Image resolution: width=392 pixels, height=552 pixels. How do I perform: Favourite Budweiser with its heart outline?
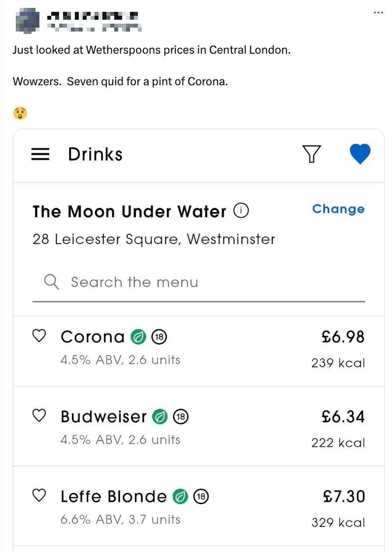(39, 416)
